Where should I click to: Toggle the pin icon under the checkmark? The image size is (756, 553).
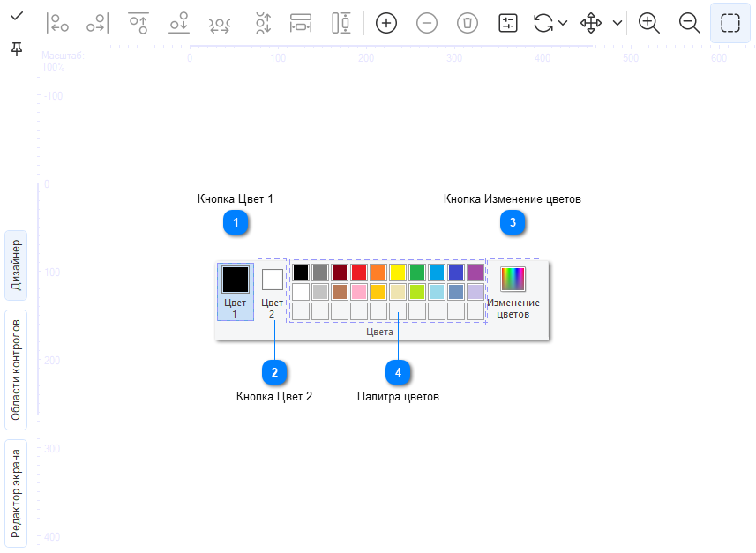(16, 49)
